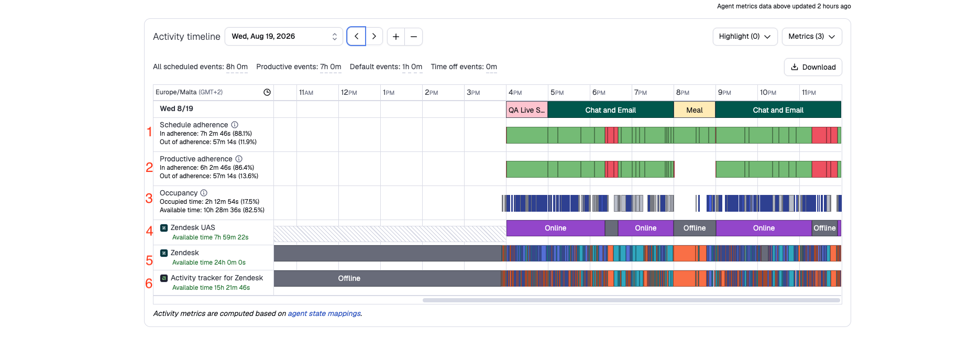Show Occupancy info icon
The height and width of the screenshot is (349, 980).
coord(204,193)
